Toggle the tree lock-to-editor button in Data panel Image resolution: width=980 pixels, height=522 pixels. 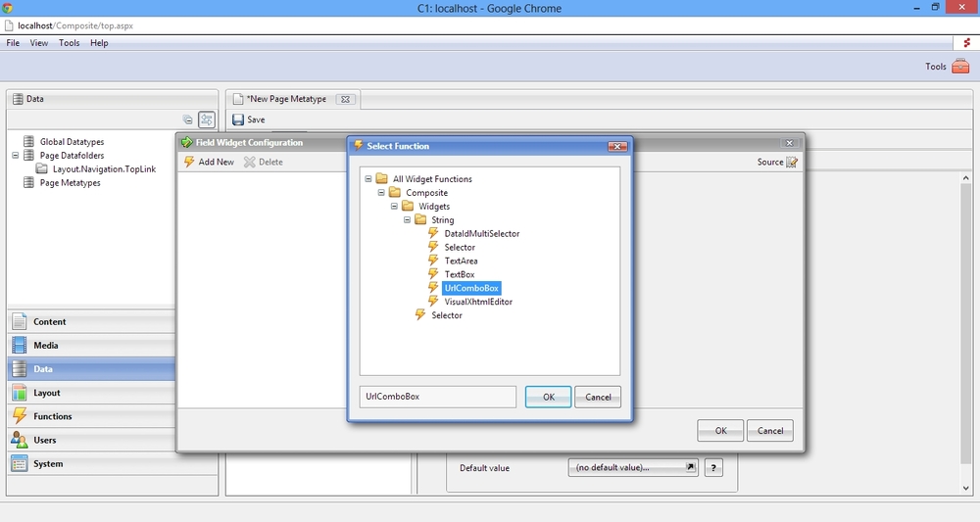pyautogui.click(x=207, y=119)
